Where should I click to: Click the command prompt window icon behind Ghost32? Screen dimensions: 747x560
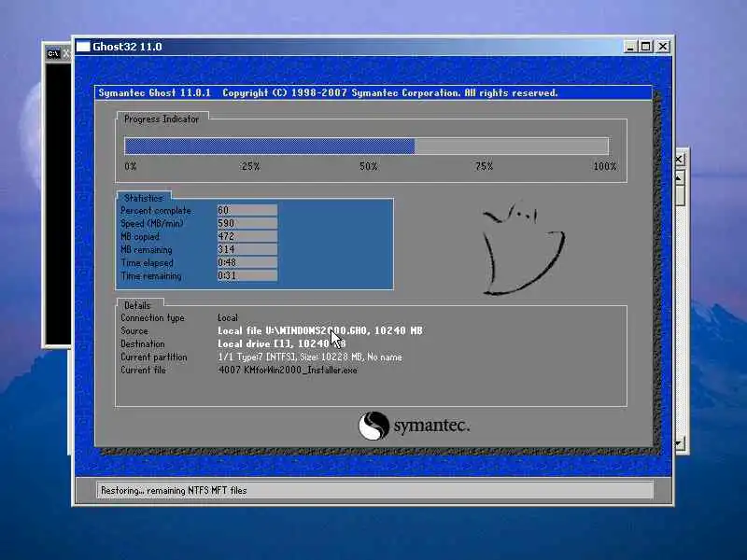pos(53,53)
